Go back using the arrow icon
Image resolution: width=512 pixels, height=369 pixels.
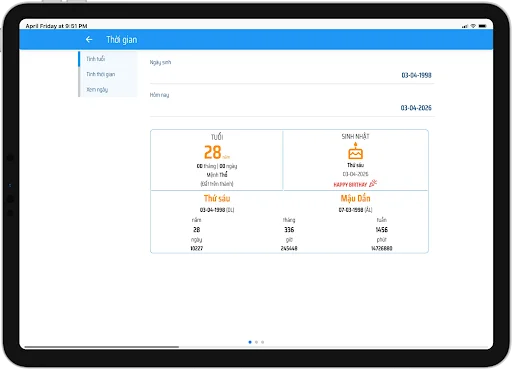coord(89,39)
